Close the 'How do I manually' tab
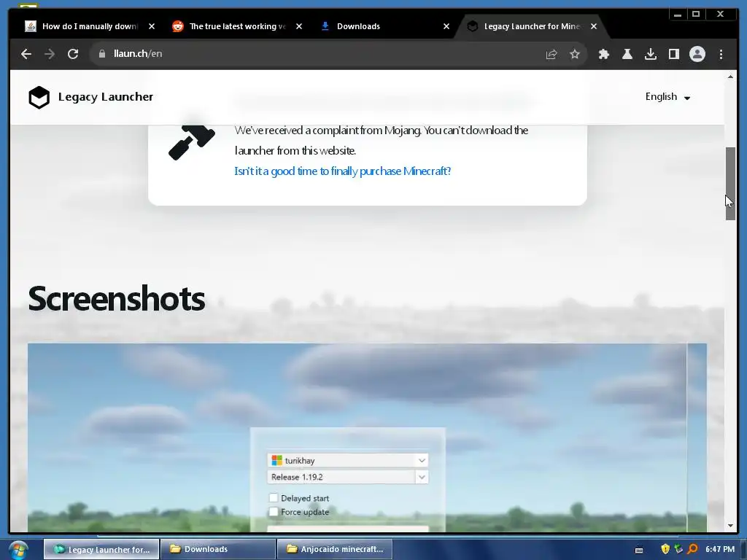 pyautogui.click(x=152, y=26)
